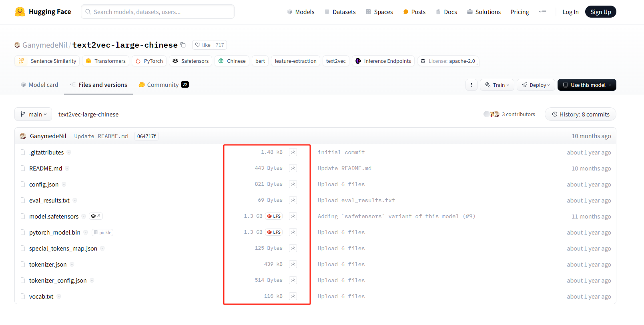Click the security scan icon next to config.json
Screen dimensions: 644x325
64,185
